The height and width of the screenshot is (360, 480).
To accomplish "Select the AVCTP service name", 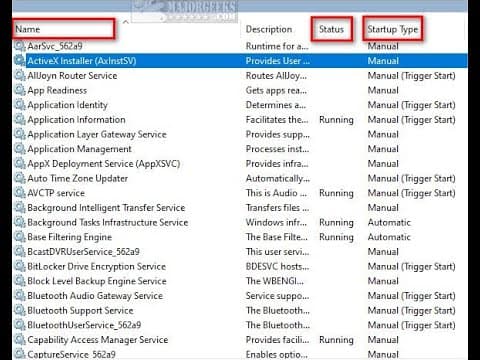I will pyautogui.click(x=56, y=193).
